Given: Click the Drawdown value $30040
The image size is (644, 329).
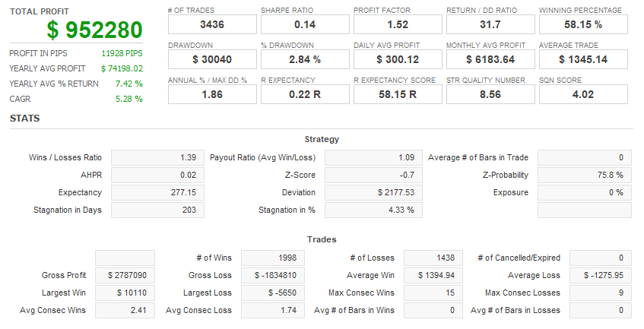Looking at the screenshot, I should 212,59.
